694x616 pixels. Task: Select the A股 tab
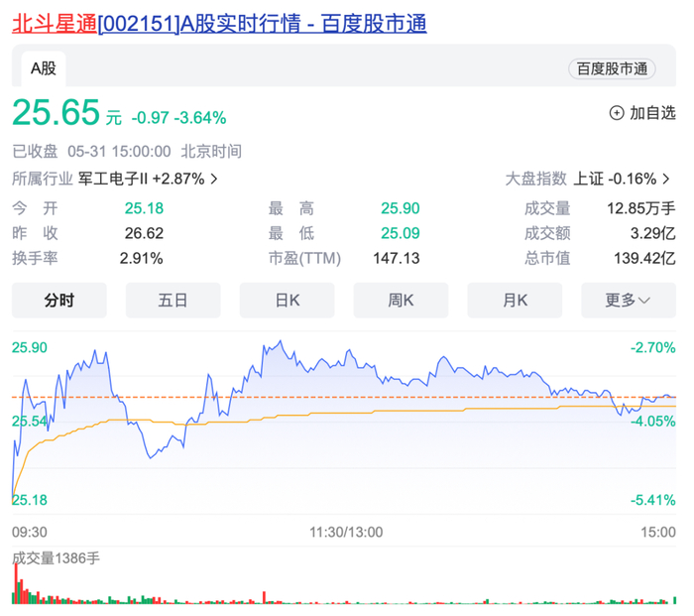44,68
